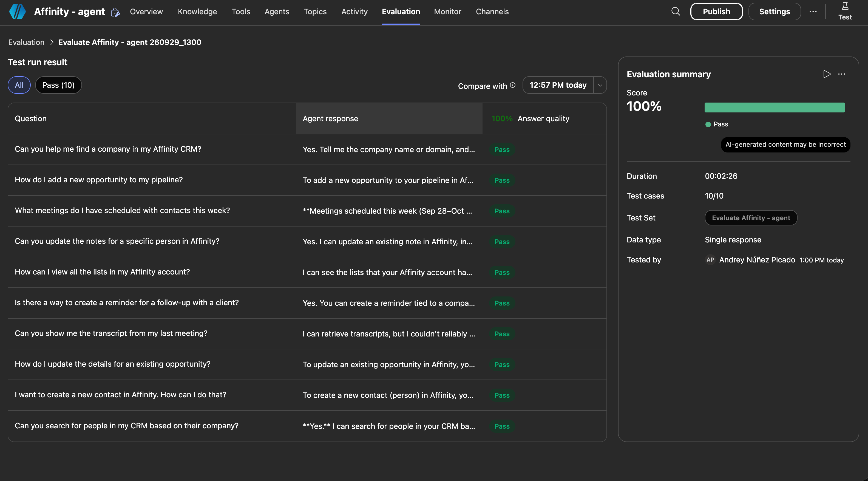Select the 12:57 PM today comparison run
868x481 pixels.
pyautogui.click(x=558, y=85)
